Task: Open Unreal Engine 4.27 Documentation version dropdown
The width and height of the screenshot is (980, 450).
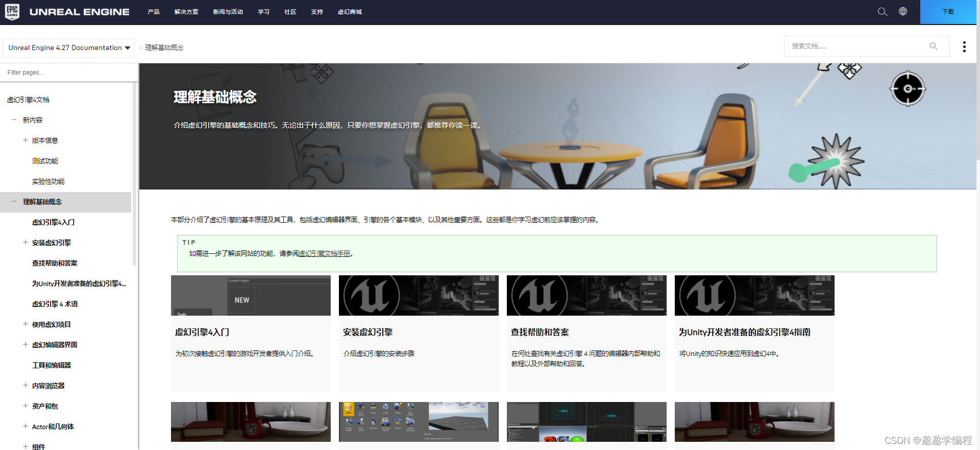Action: pos(68,48)
